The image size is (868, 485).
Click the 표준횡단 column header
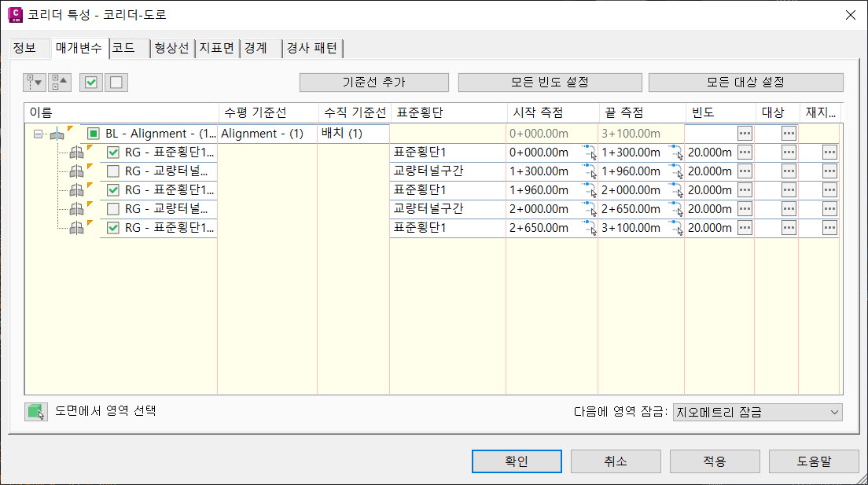[x=448, y=113]
